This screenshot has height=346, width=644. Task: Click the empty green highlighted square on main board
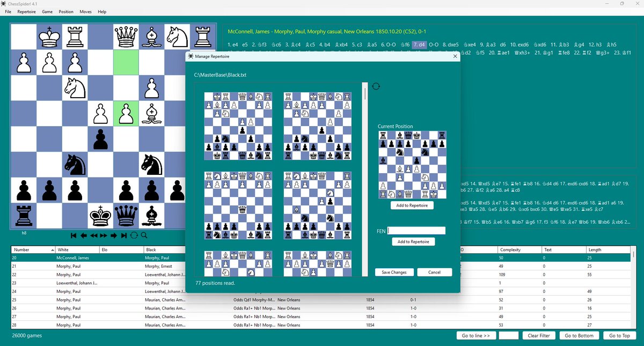click(126, 62)
